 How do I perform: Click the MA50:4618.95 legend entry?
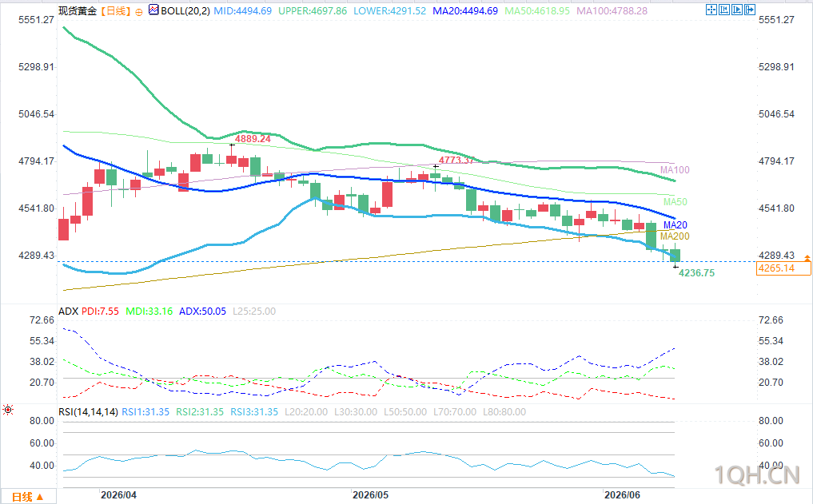click(x=537, y=11)
